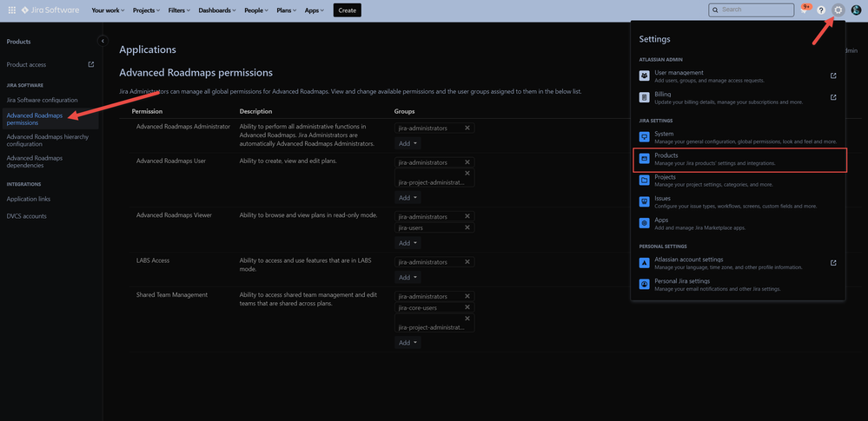Open Add dropdown for Shared Team Management
The image size is (868, 421).
click(x=407, y=343)
